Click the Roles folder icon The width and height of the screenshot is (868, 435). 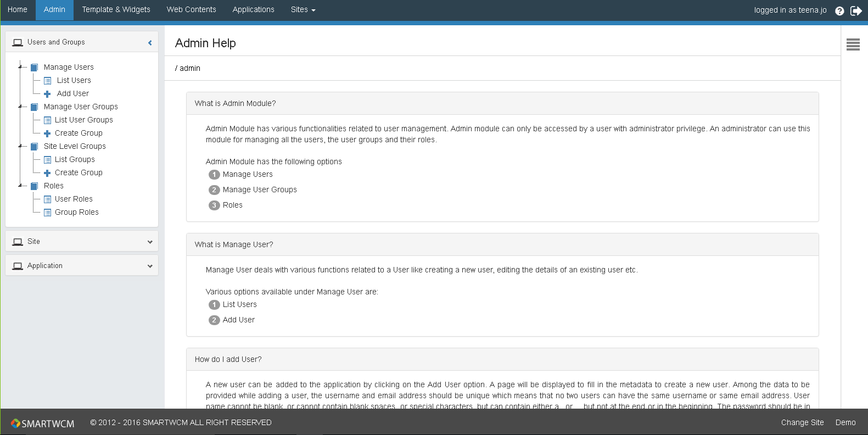coord(34,186)
